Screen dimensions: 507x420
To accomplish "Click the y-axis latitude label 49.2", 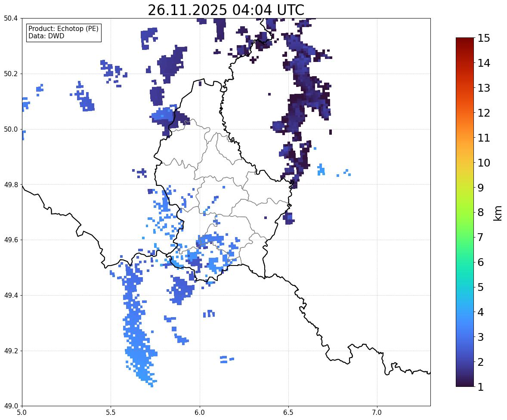I will (x=10, y=351).
